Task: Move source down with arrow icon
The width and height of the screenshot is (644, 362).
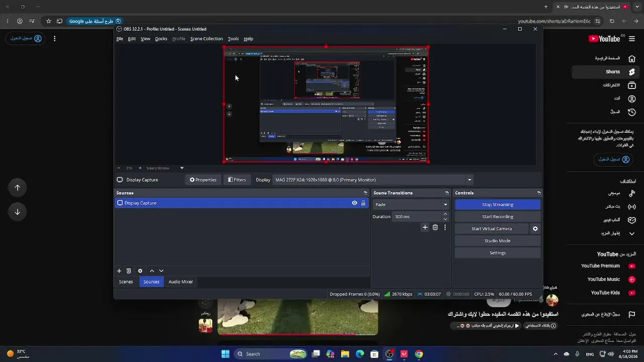Action: (x=162, y=271)
